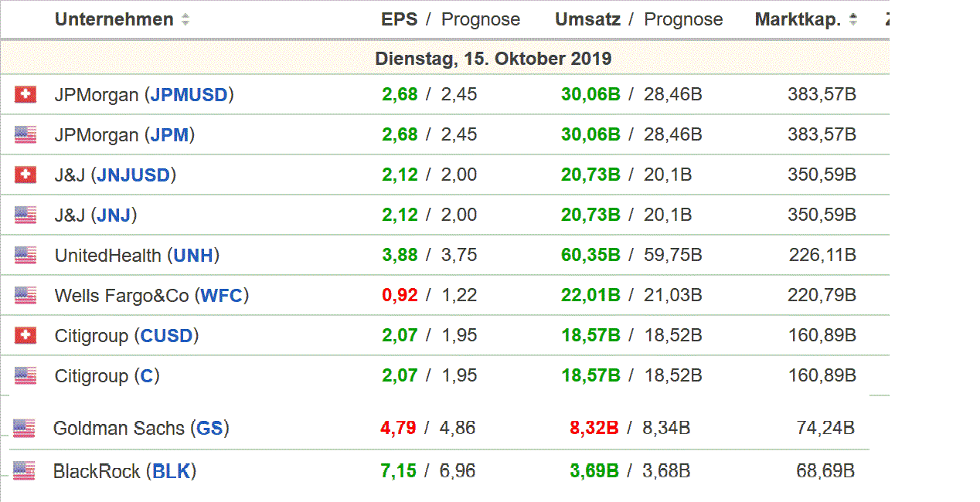
Task: Select Dienstag, 15. Oktober 2019 date row
Action: click(493, 59)
